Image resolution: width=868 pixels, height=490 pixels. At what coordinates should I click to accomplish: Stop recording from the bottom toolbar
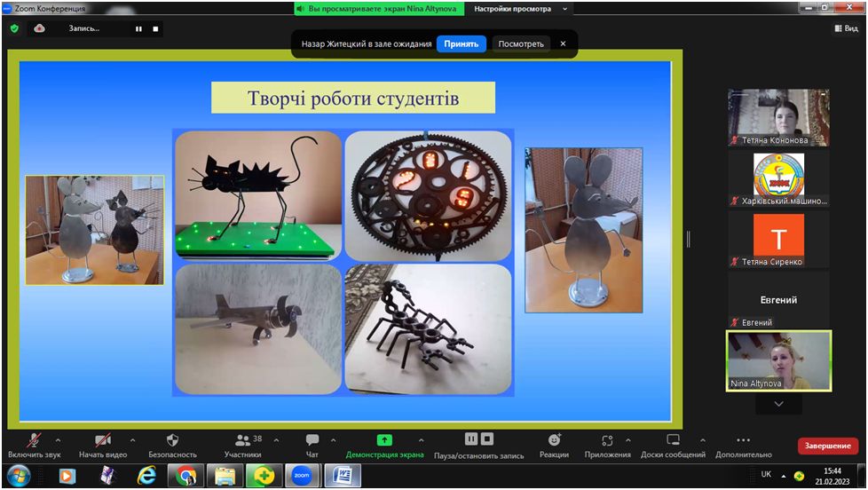coord(487,439)
